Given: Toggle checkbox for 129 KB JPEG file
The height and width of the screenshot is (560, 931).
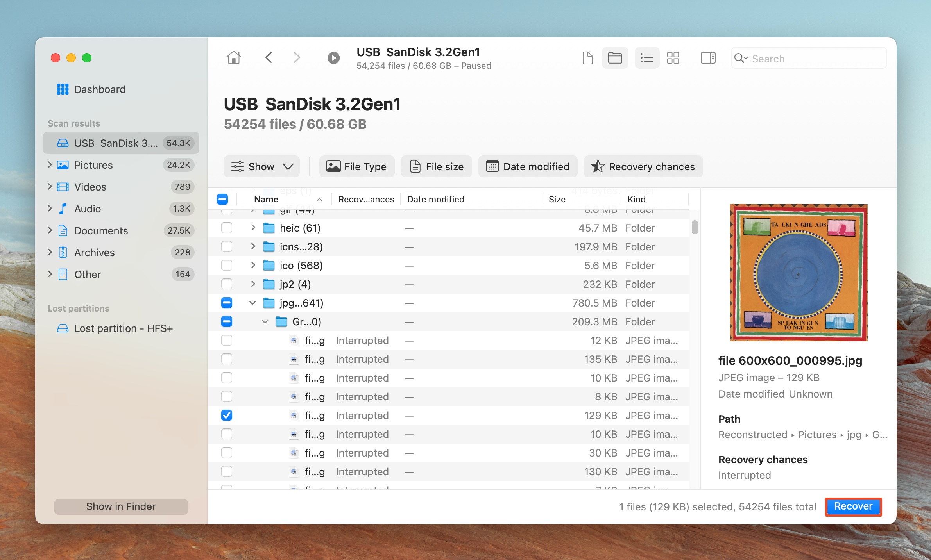Looking at the screenshot, I should tap(226, 416).
